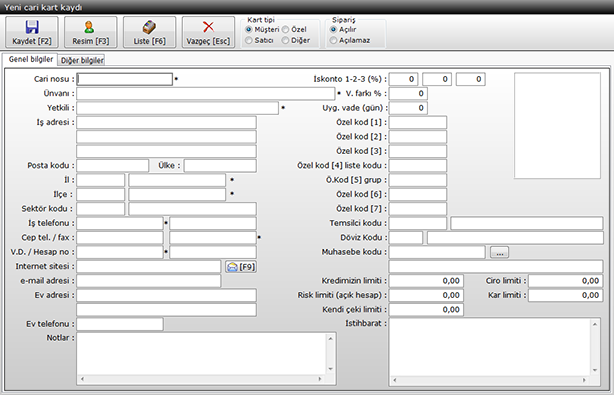Click the Uyg. vade (gün) field
Image resolution: width=614 pixels, height=395 pixels.
[x=408, y=108]
